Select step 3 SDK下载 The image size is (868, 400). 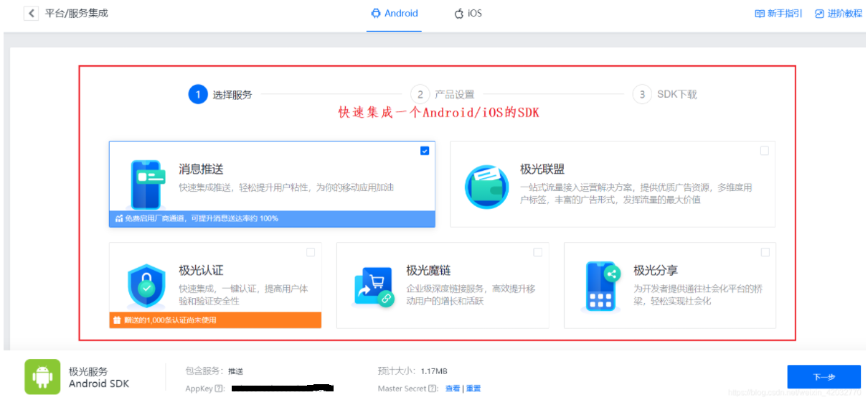665,94
